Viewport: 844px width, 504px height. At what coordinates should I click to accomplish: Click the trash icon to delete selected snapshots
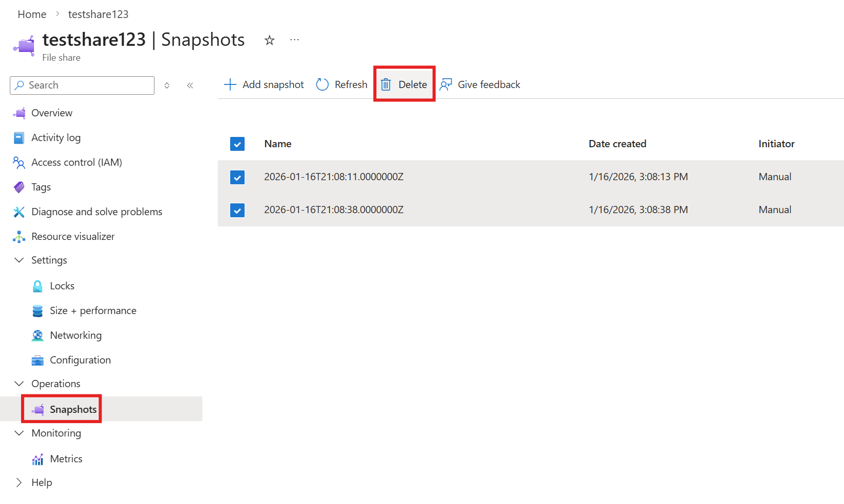coord(386,84)
